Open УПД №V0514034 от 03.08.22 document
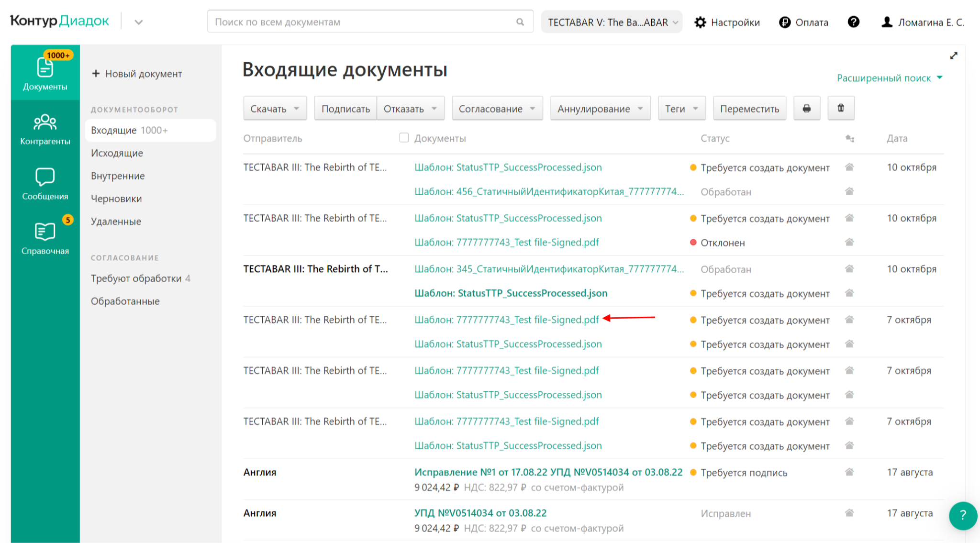The image size is (980, 543). (x=480, y=513)
